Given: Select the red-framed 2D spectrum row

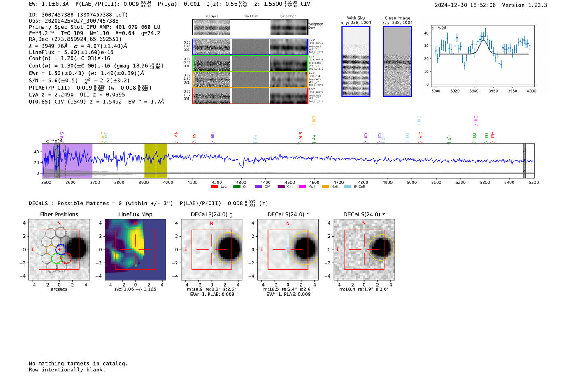Looking at the screenshot, I should [x=250, y=95].
